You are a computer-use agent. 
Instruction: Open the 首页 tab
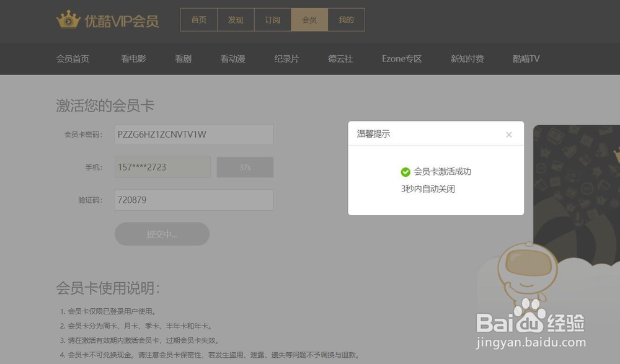pyautogui.click(x=199, y=20)
